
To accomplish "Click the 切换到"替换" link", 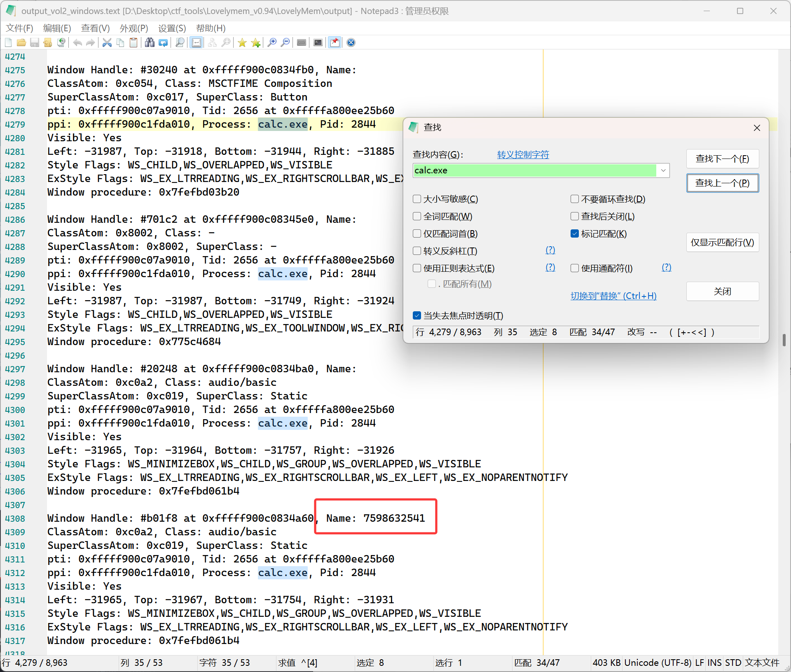I will tap(613, 296).
